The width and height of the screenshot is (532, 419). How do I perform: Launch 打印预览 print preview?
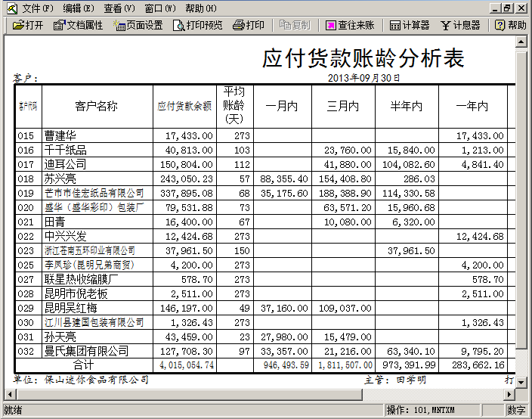point(197,25)
